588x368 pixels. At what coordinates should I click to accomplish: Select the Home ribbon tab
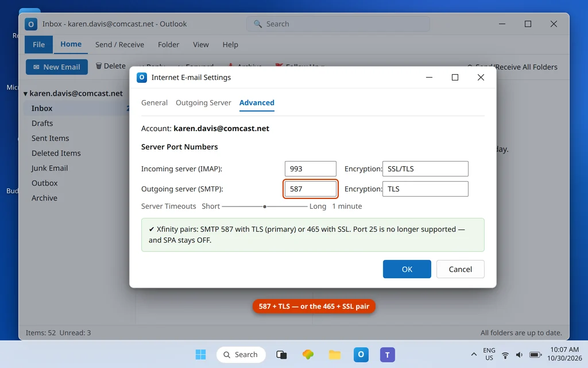[x=71, y=44]
